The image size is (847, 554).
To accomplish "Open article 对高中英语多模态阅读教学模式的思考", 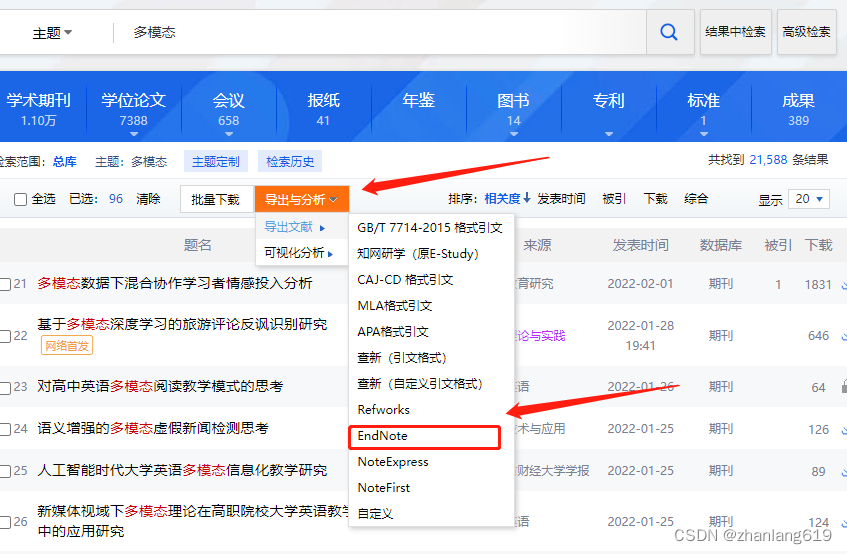I will click(160, 387).
